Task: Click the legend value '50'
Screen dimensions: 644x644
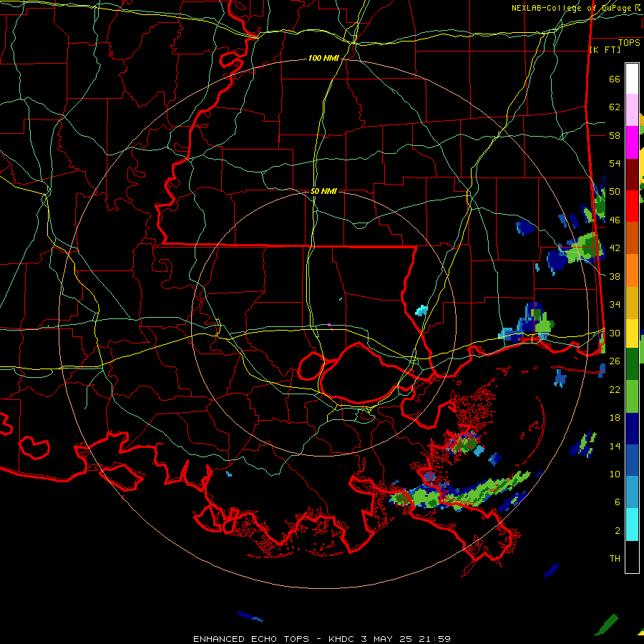Action: pyautogui.click(x=615, y=192)
